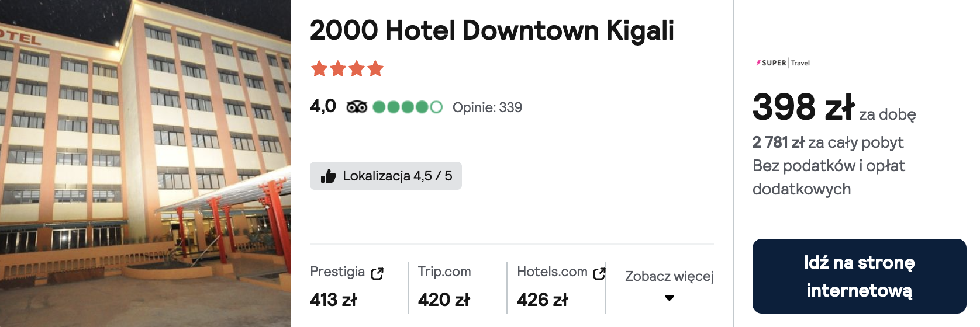Select the Prestigia 413 zł offer
Image resolution: width=980 pixels, height=327 pixels.
coord(347,287)
